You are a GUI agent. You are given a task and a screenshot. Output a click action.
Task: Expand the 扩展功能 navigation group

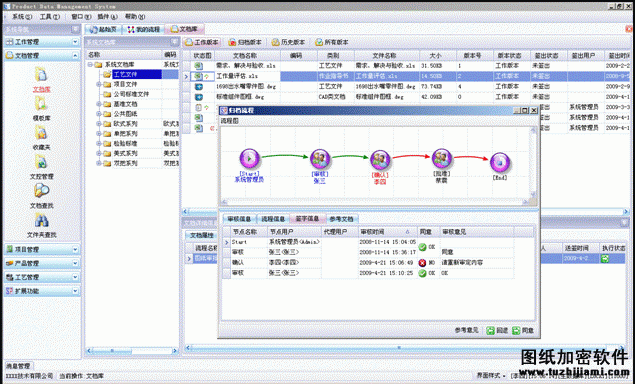pos(75,291)
